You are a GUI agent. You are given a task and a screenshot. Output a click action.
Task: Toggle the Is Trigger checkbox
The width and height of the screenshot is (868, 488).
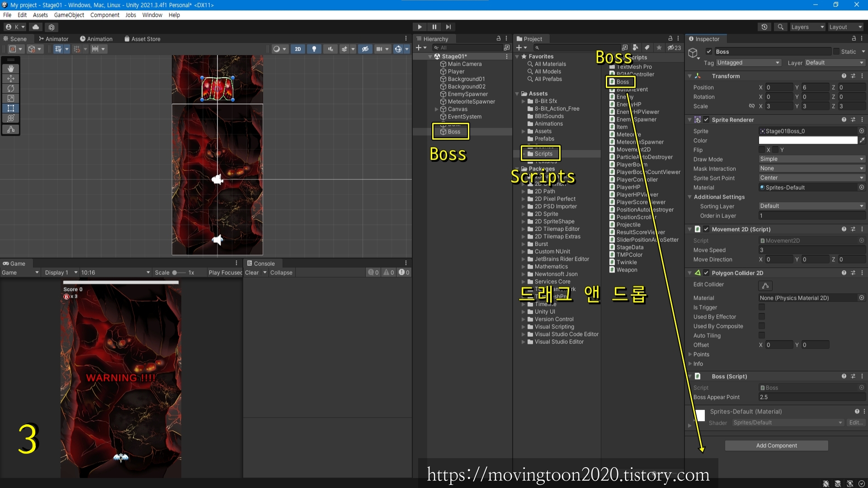pyautogui.click(x=762, y=307)
